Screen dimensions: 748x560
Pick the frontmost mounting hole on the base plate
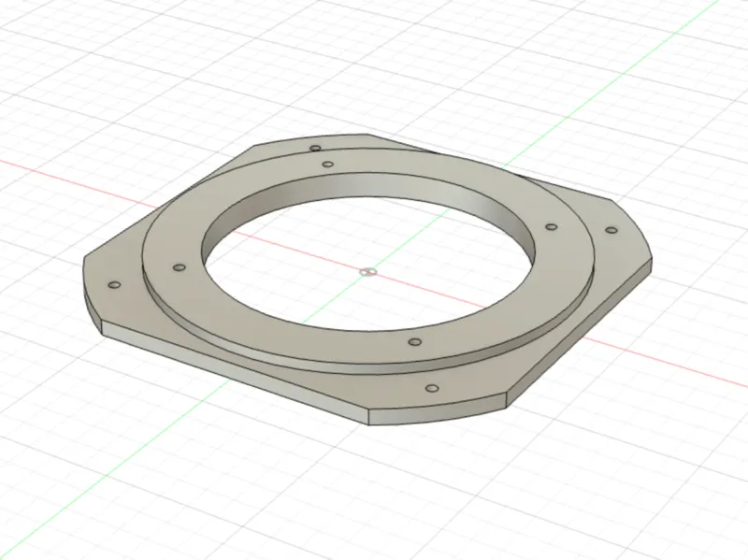tap(432, 388)
